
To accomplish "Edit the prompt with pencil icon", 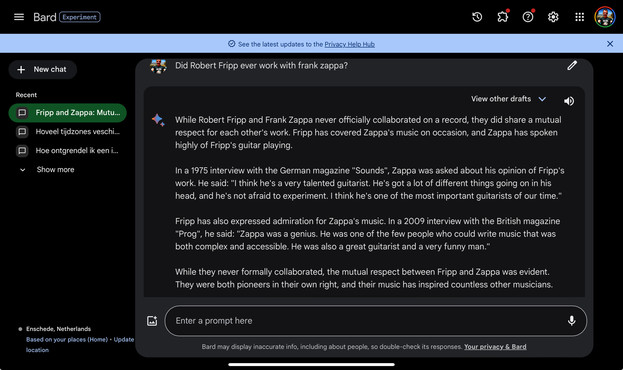I will coord(572,66).
